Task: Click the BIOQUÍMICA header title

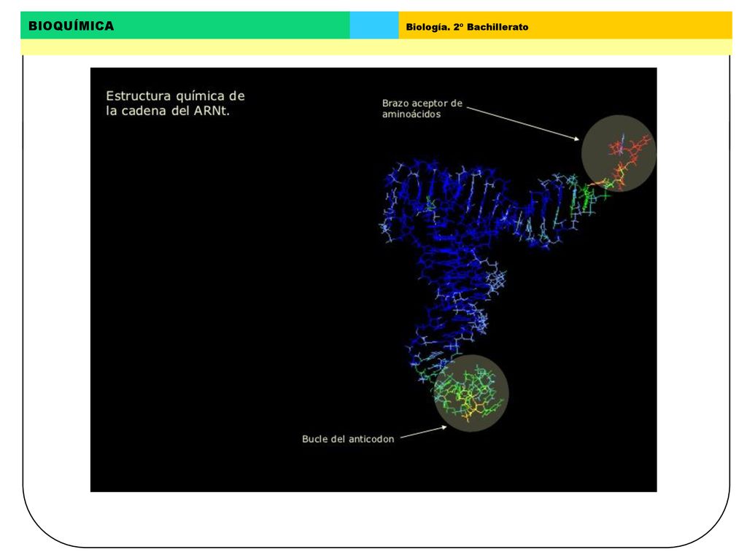Action: coord(71,26)
